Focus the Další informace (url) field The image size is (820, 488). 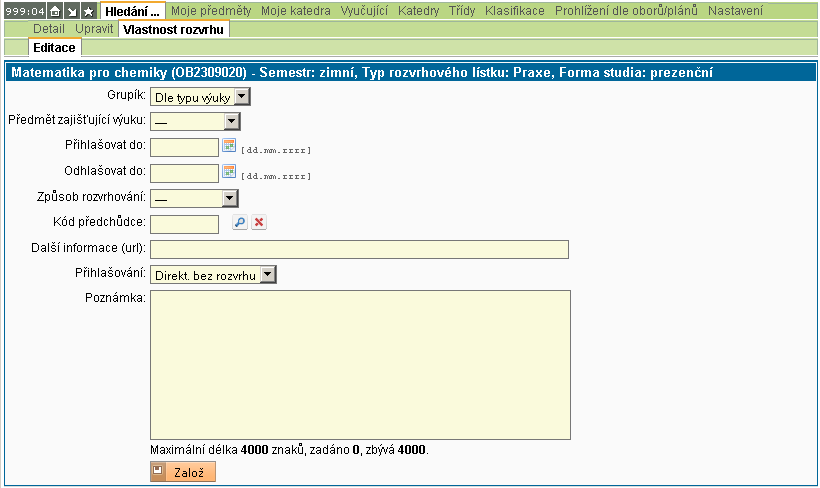coord(359,249)
